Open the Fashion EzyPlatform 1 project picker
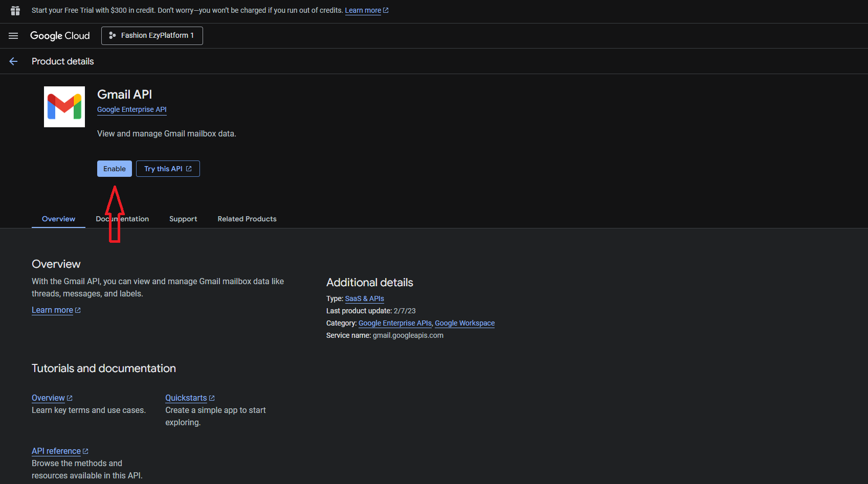Viewport: 868px width, 484px height. coord(152,36)
